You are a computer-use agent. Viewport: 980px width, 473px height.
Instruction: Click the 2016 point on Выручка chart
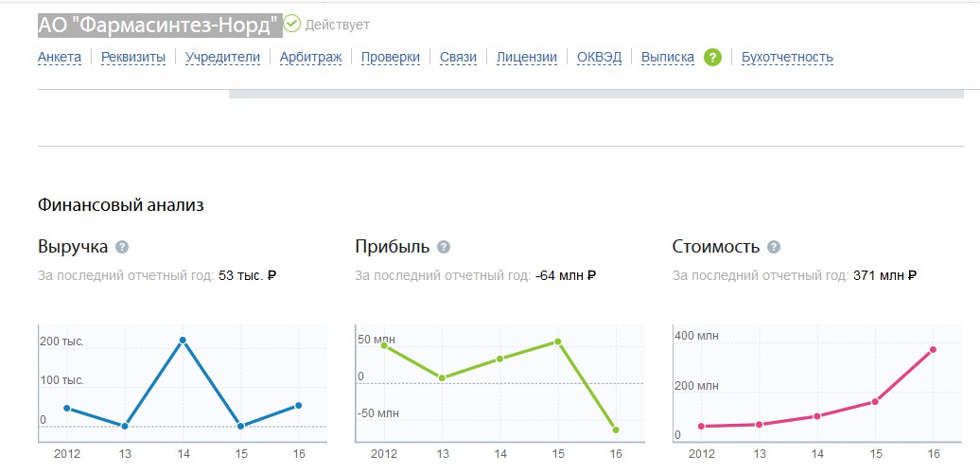298,406
